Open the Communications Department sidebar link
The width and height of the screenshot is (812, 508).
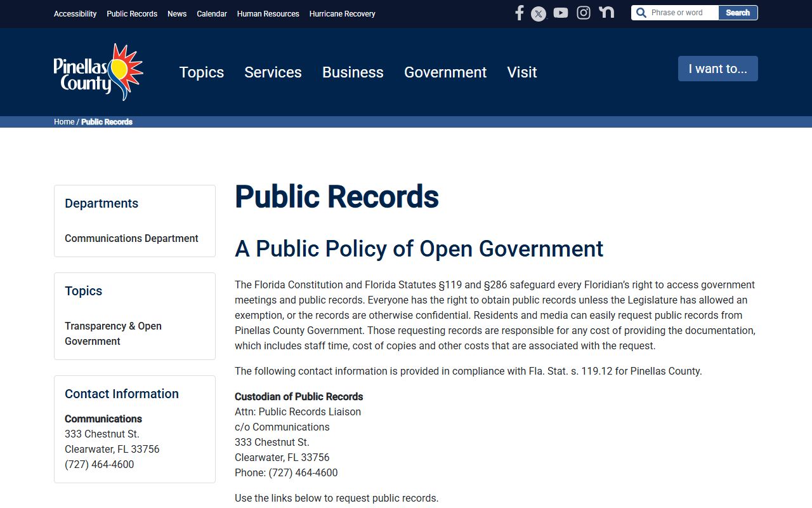[131, 238]
